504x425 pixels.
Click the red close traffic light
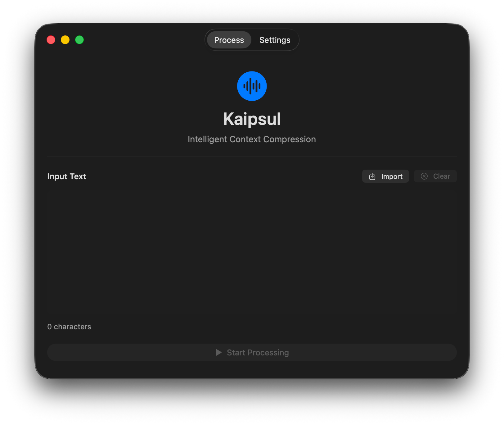click(51, 40)
